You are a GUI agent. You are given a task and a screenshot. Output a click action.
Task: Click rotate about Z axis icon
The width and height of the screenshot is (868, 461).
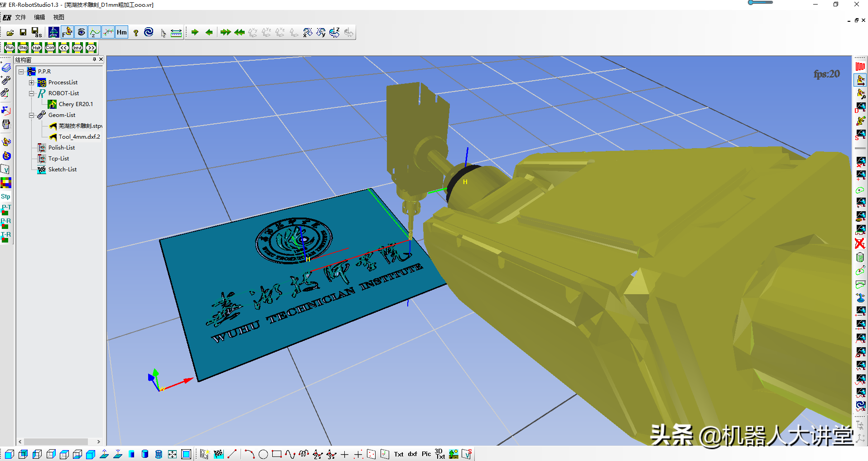[x=335, y=32]
